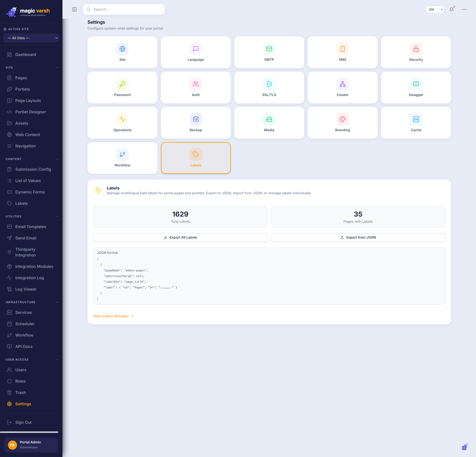The width and height of the screenshot is (476, 457).
Task: Open the Security settings card
Action: click(x=416, y=52)
